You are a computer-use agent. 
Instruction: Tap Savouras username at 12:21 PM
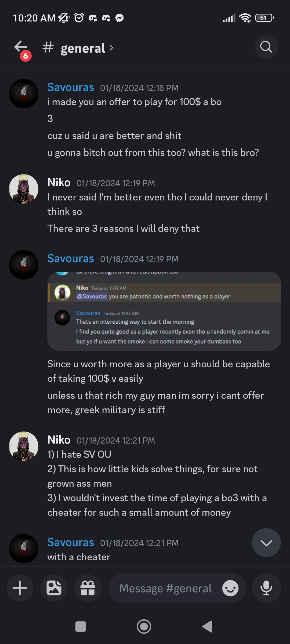pyautogui.click(x=71, y=543)
